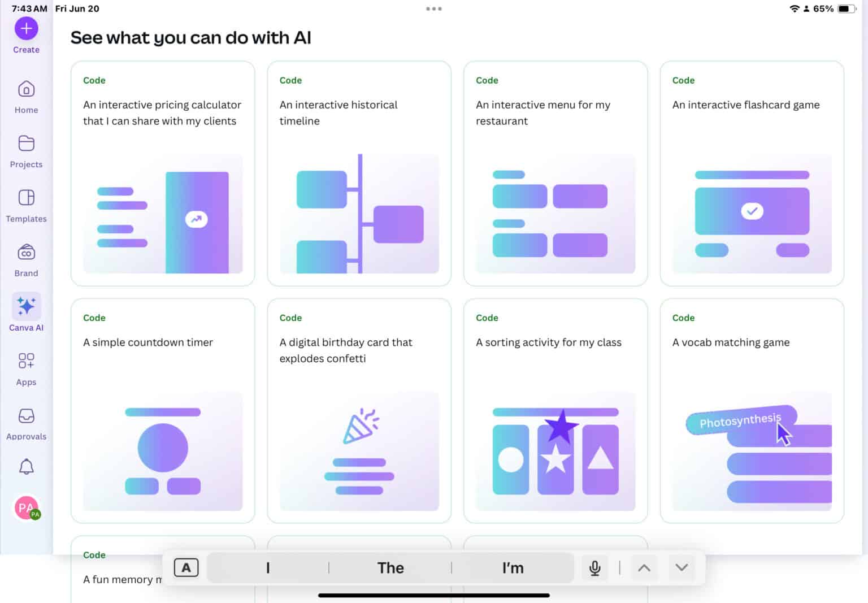This screenshot has width=868, height=603.
Task: Select the 'The' predictive text suggestion
Action: pos(390,567)
